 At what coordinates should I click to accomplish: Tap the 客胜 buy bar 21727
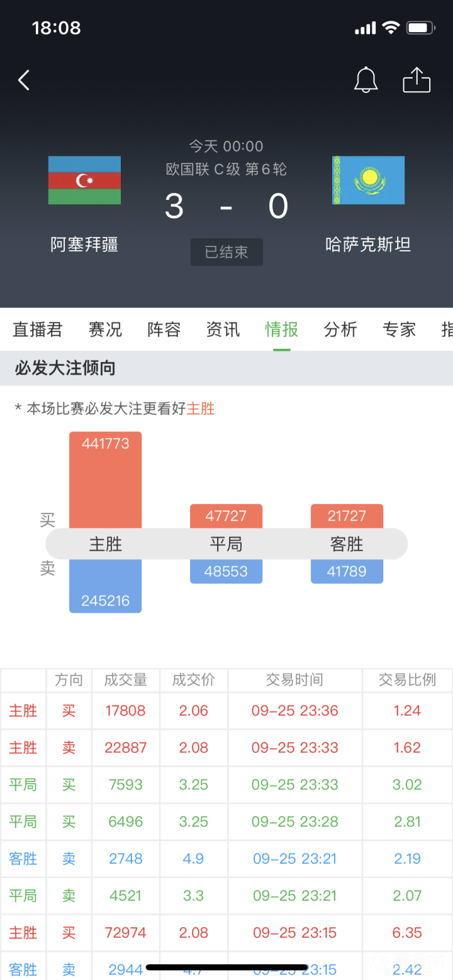tap(347, 516)
